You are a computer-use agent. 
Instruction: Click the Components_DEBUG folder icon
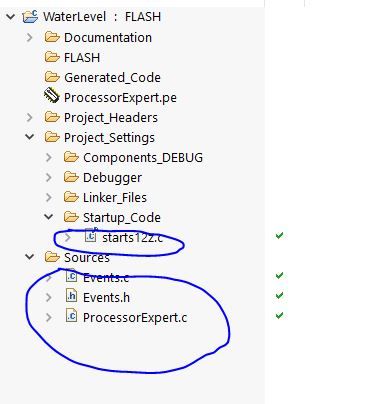tap(71, 157)
